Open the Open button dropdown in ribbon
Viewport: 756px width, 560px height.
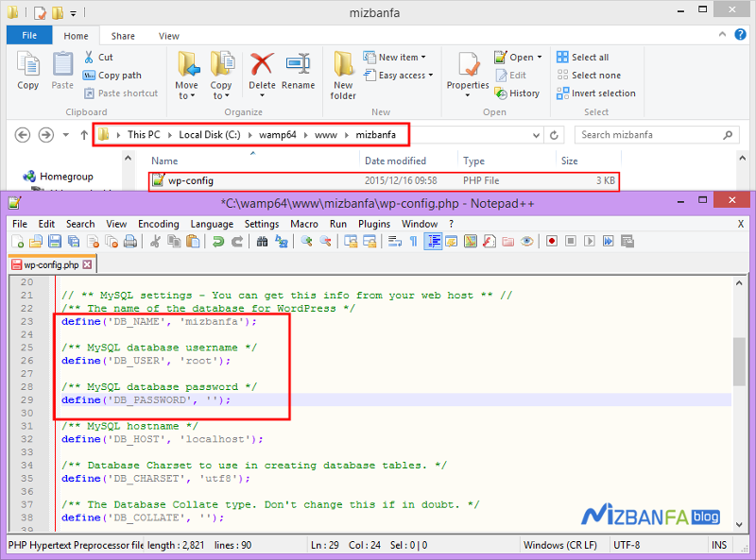[x=540, y=58]
